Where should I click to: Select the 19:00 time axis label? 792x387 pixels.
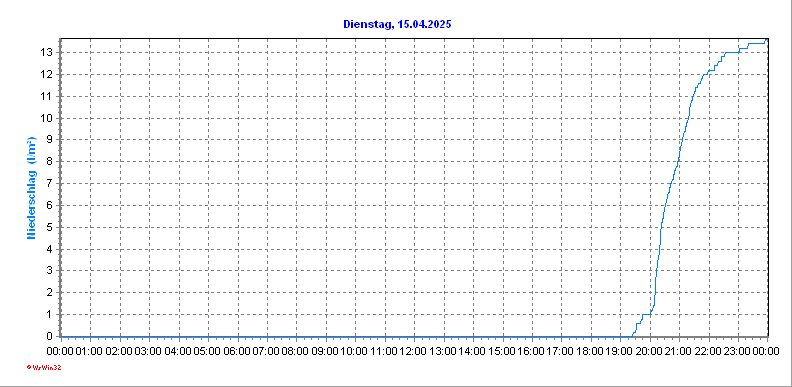[x=620, y=351]
